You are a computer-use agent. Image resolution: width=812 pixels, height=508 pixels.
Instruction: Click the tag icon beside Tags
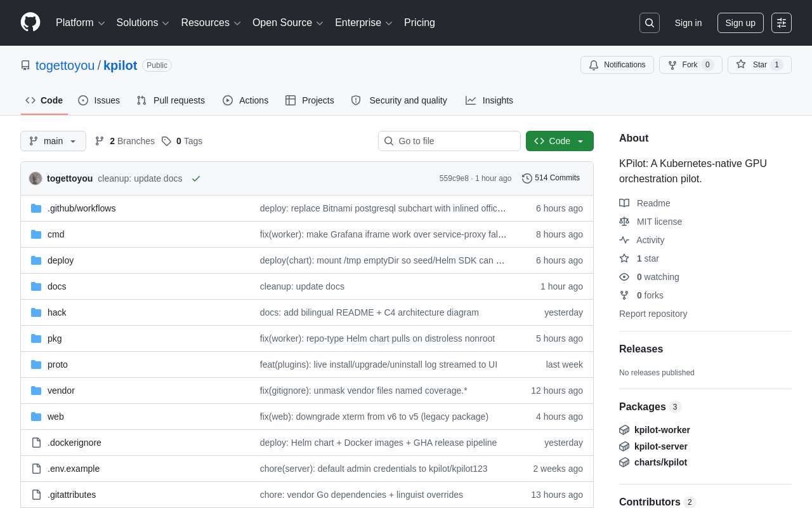(166, 141)
